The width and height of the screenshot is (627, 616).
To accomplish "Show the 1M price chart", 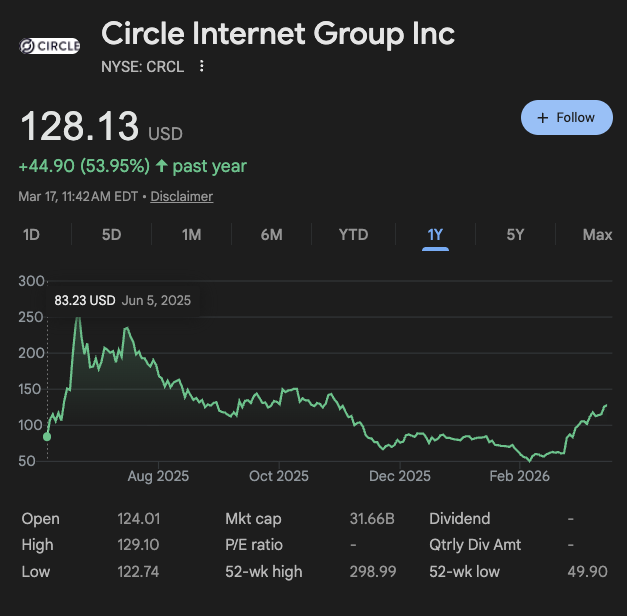I will click(191, 235).
